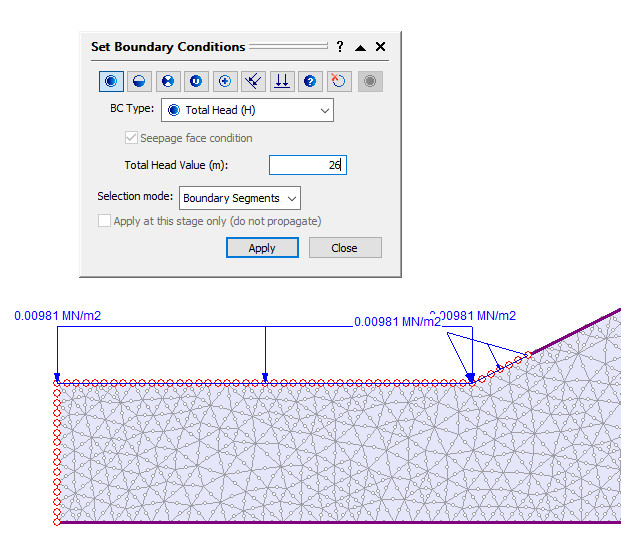Click the Total Head Value input field
The height and width of the screenshot is (547, 621).
(x=307, y=165)
